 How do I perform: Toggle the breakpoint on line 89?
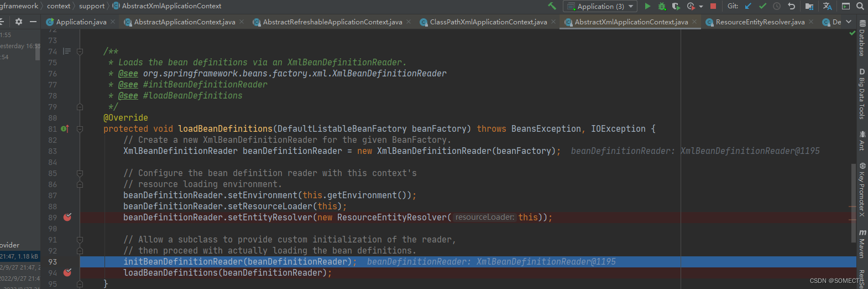(67, 218)
